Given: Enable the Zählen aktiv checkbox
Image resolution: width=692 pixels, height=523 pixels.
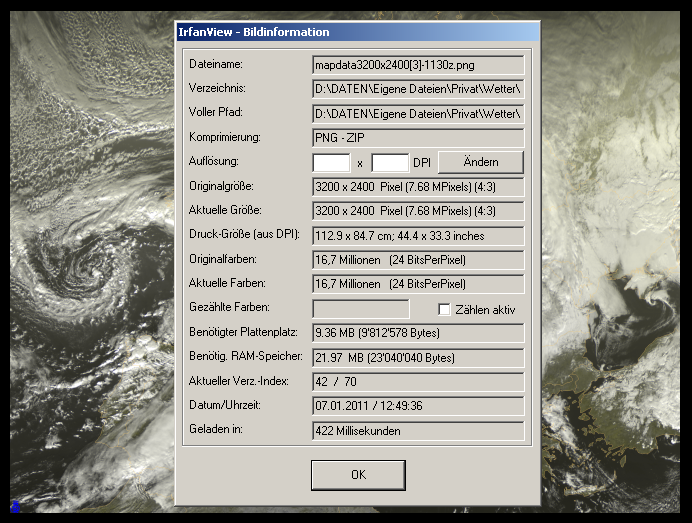Looking at the screenshot, I should (x=445, y=310).
